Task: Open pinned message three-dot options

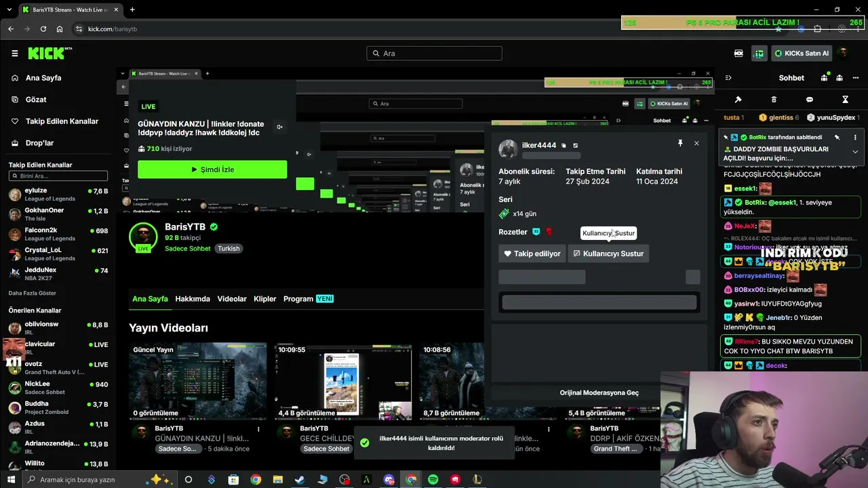Action: (855, 137)
